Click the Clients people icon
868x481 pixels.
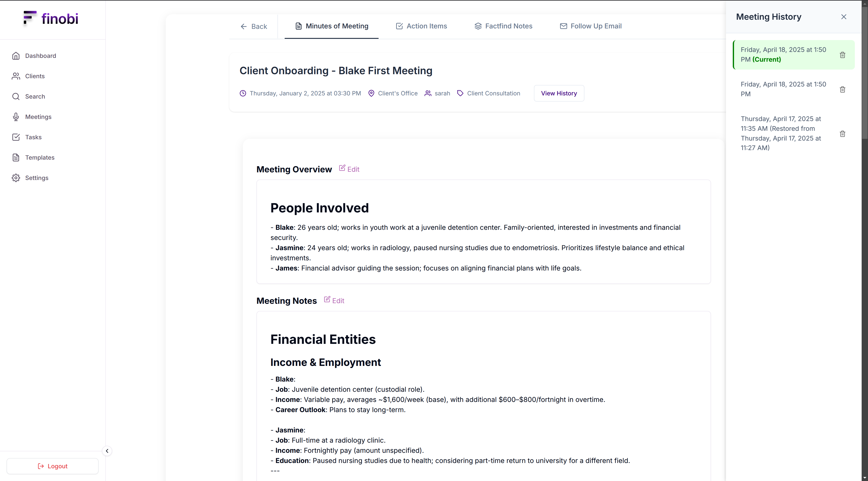(16, 76)
